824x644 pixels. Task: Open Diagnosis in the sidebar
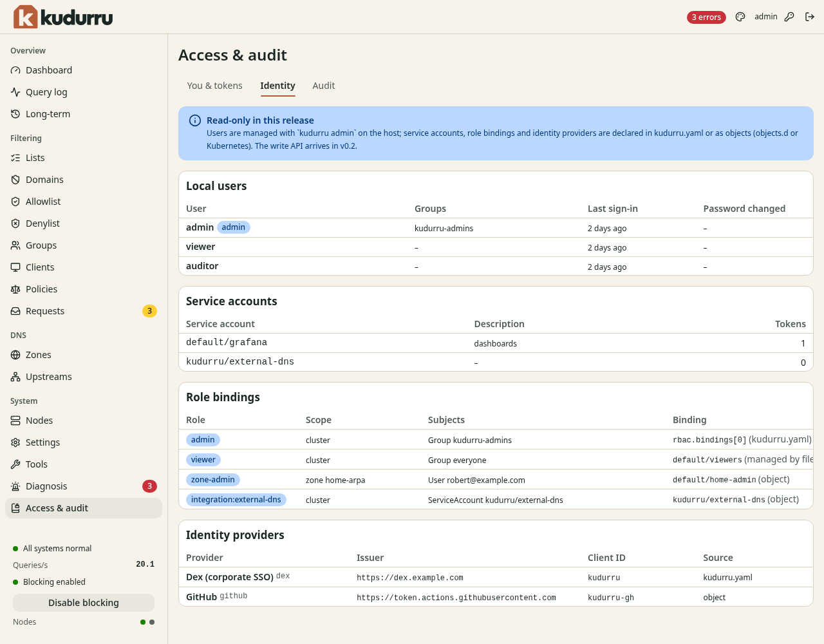click(84, 486)
